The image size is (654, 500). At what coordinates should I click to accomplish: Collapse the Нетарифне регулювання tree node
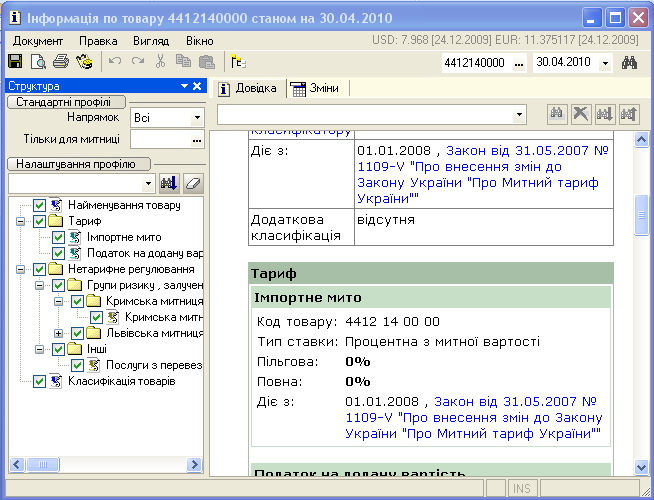pos(20,269)
